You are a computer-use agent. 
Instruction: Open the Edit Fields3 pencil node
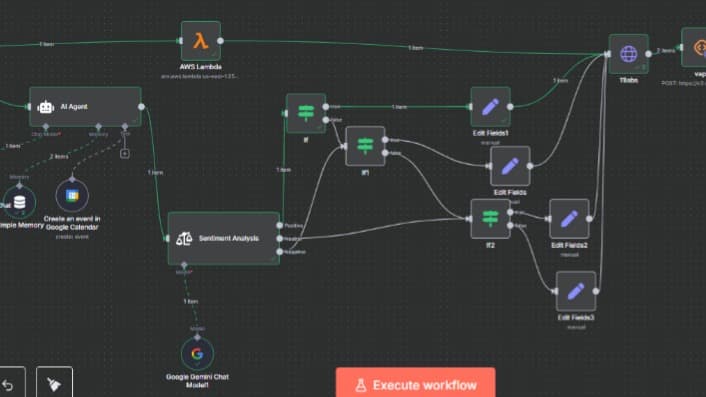coord(576,291)
